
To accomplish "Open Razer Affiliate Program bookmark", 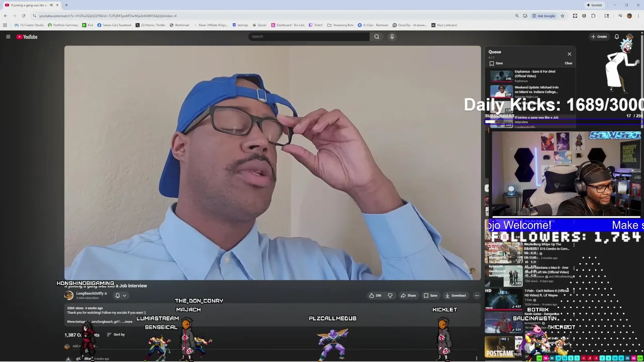I will pos(210,25).
